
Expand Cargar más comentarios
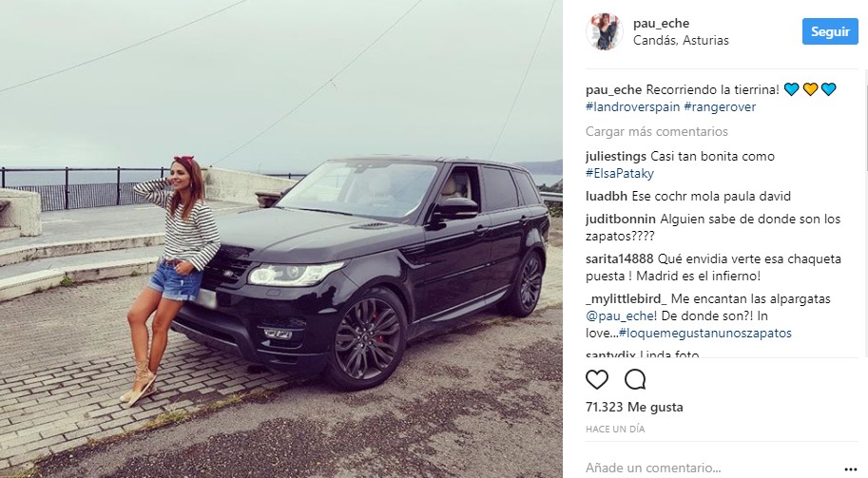(657, 132)
